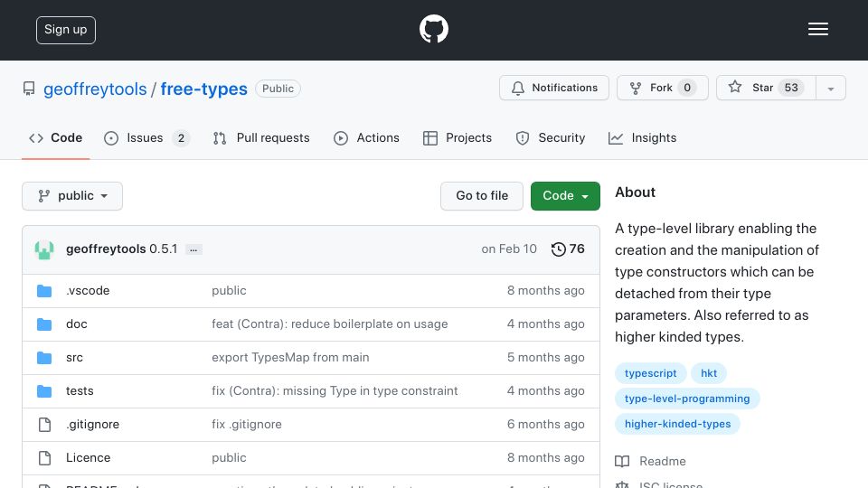Open the Security tab
The width and height of the screenshot is (868, 488).
point(551,137)
